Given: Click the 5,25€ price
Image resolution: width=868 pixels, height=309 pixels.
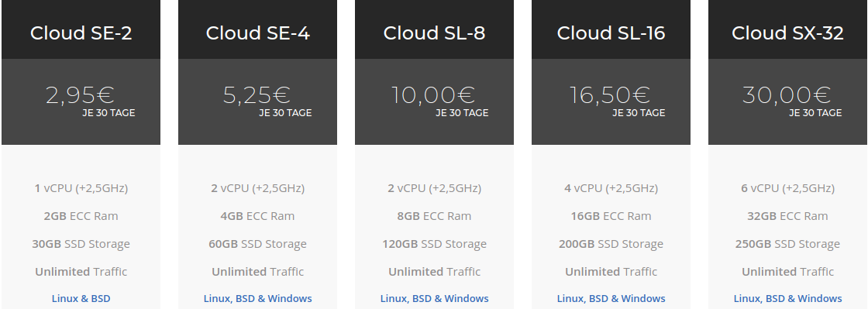Looking at the screenshot, I should [x=257, y=95].
